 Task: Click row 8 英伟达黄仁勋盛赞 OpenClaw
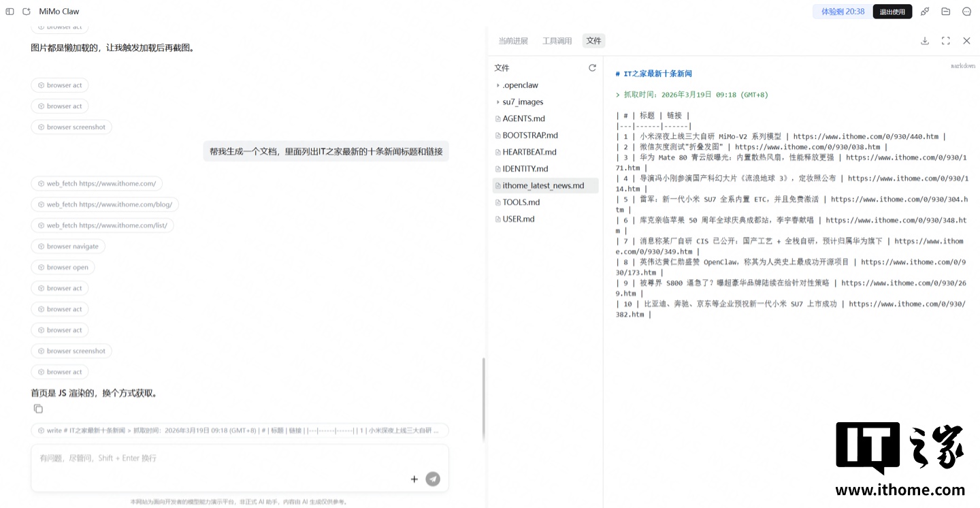point(791,267)
